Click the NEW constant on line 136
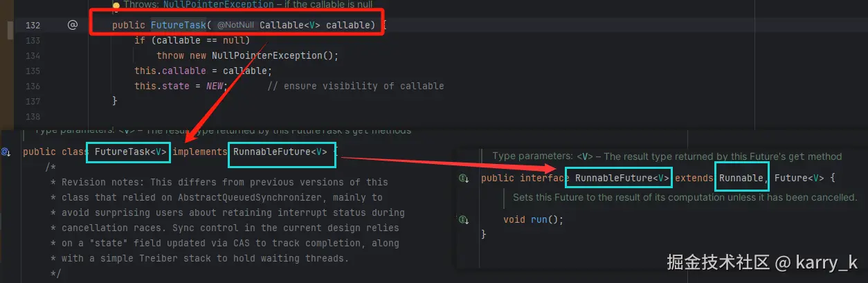Image resolution: width=868 pixels, height=283 pixels. click(x=215, y=86)
